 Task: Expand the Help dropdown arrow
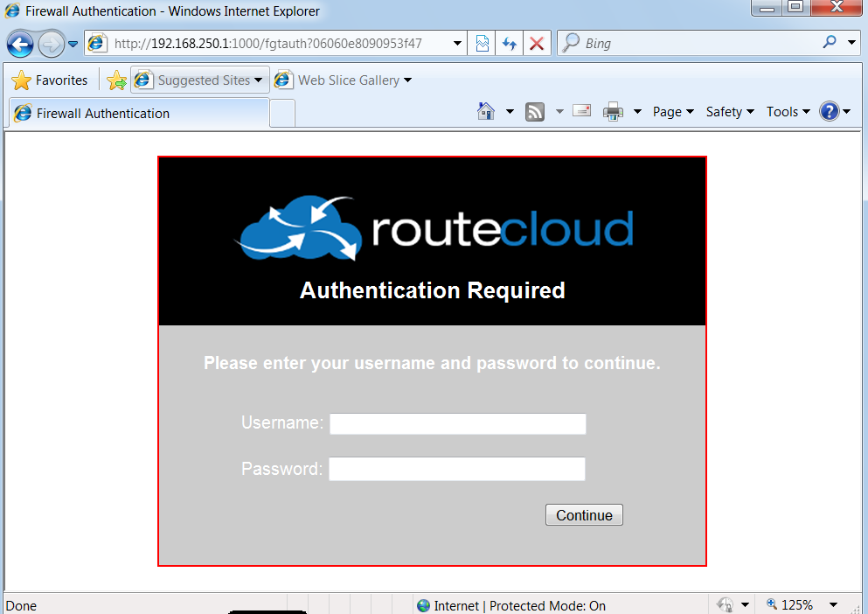(847, 111)
